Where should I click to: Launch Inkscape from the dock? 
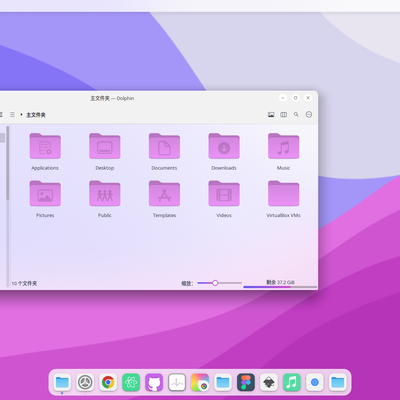[x=269, y=382]
